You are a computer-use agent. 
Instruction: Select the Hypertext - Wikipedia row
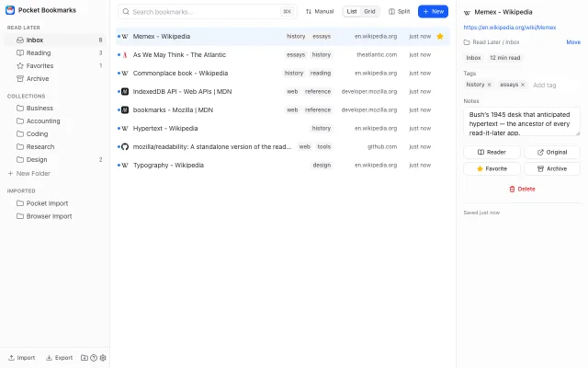[282, 129]
